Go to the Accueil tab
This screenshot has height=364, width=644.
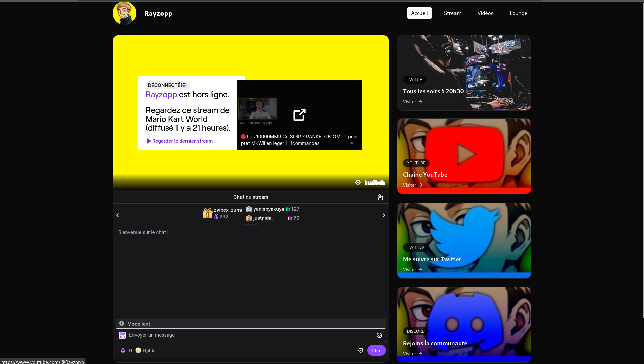pyautogui.click(x=419, y=13)
